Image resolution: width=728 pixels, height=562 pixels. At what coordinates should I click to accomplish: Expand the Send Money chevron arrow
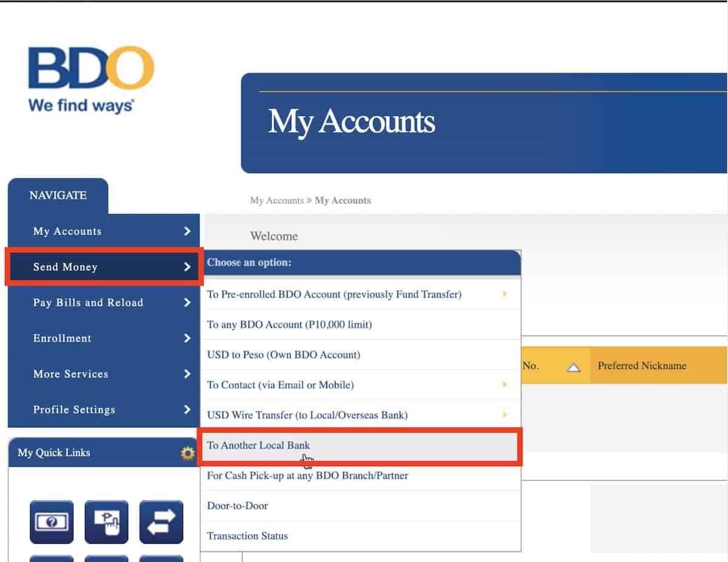point(187,267)
